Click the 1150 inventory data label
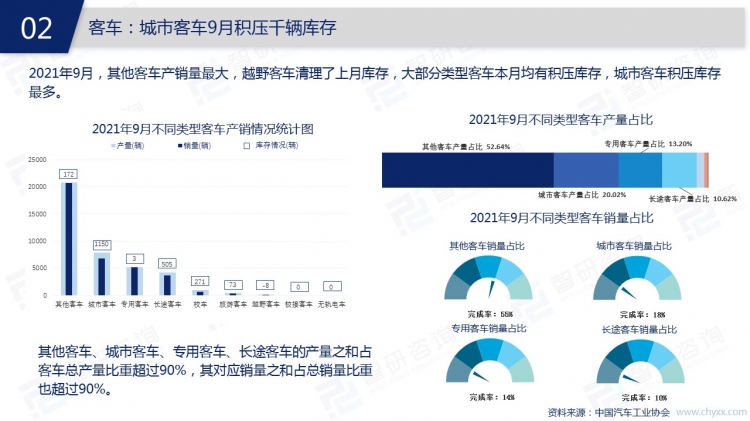This screenshot has height=421, width=750. [101, 244]
